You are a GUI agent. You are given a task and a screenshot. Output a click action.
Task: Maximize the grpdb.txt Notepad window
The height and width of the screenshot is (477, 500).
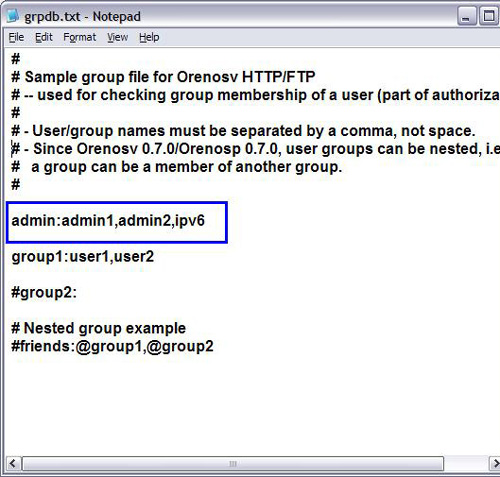489,16
